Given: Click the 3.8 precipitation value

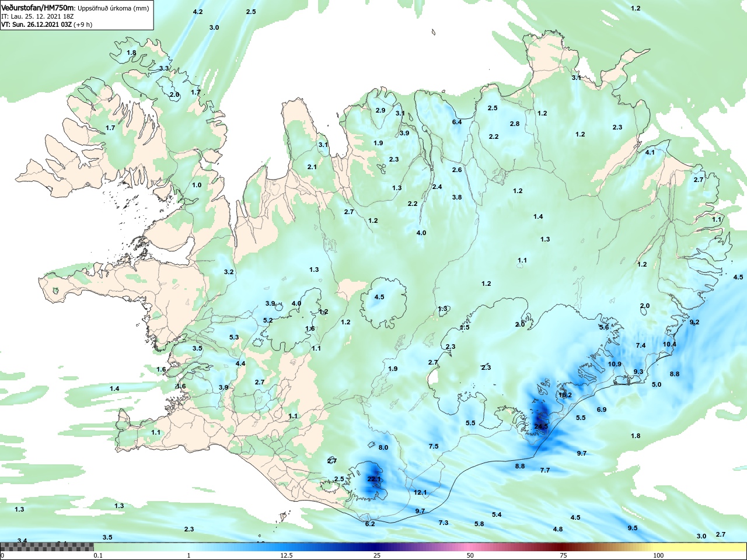Looking at the screenshot, I should [457, 197].
